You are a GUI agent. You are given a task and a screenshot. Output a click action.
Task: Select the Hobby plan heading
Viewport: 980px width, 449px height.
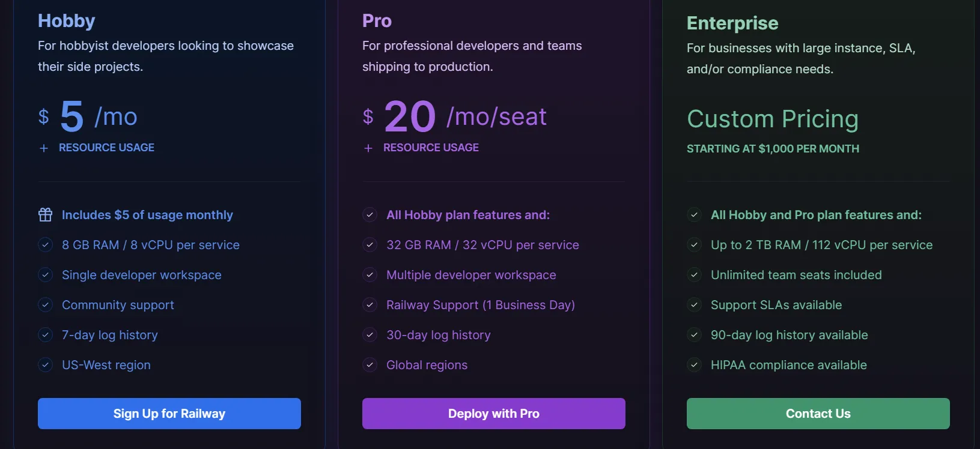click(66, 20)
